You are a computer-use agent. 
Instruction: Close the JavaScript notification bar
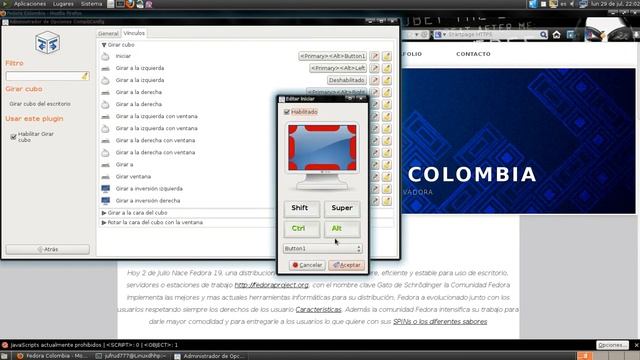[x=636, y=345]
